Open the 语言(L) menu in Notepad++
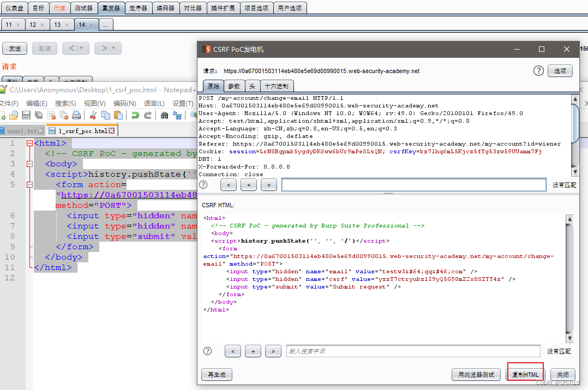The width and height of the screenshot is (588, 390). [x=154, y=104]
